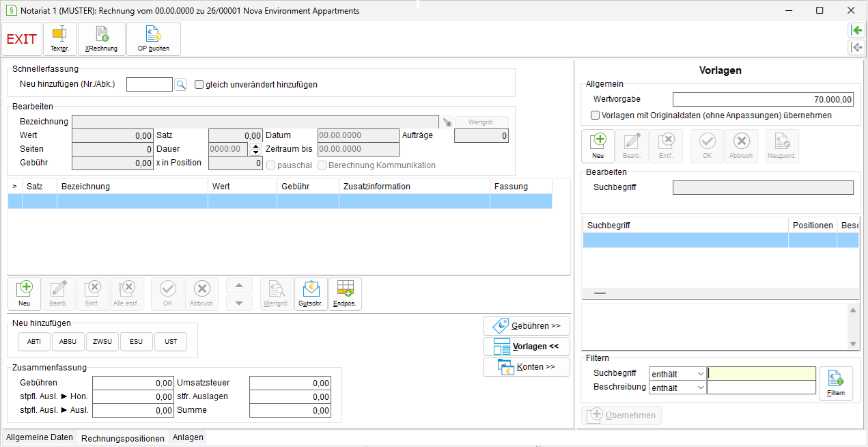Click the Fassung column header
The width and height of the screenshot is (868, 447).
coord(521,186)
